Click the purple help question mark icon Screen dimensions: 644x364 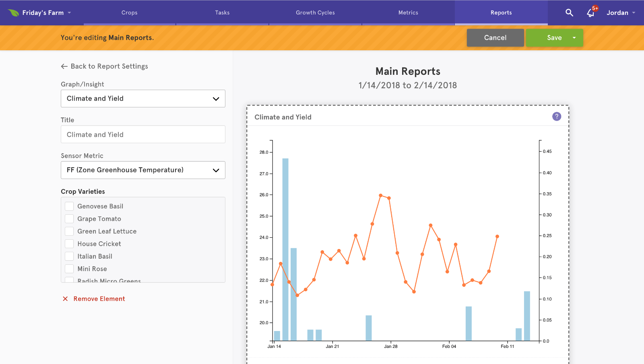tap(556, 117)
